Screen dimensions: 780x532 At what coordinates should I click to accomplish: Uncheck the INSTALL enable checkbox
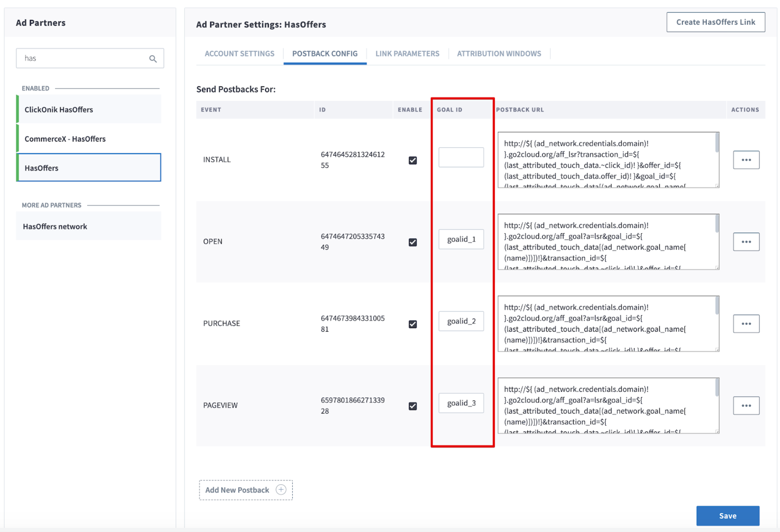tap(412, 160)
